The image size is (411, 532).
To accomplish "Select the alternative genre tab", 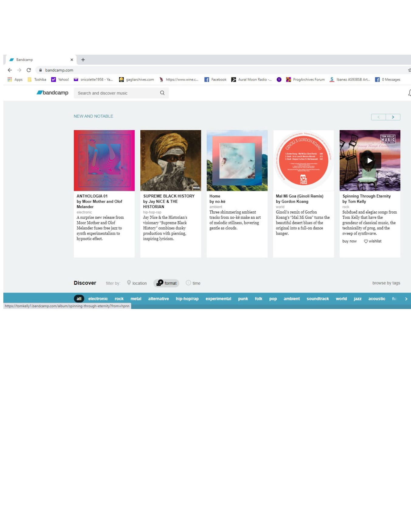I will click(x=159, y=299).
